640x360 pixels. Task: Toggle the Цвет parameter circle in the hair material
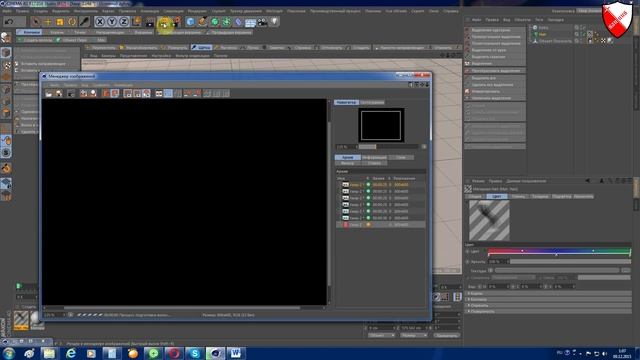(x=468, y=251)
